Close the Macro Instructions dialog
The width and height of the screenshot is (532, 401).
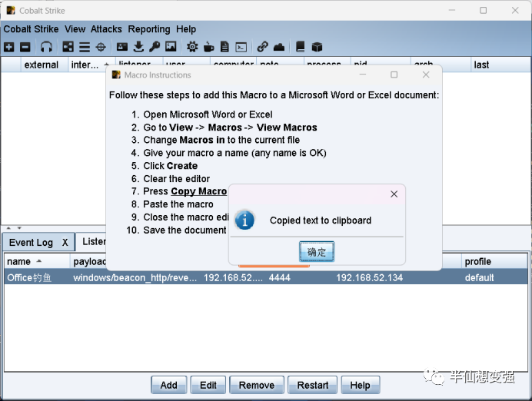coord(426,75)
